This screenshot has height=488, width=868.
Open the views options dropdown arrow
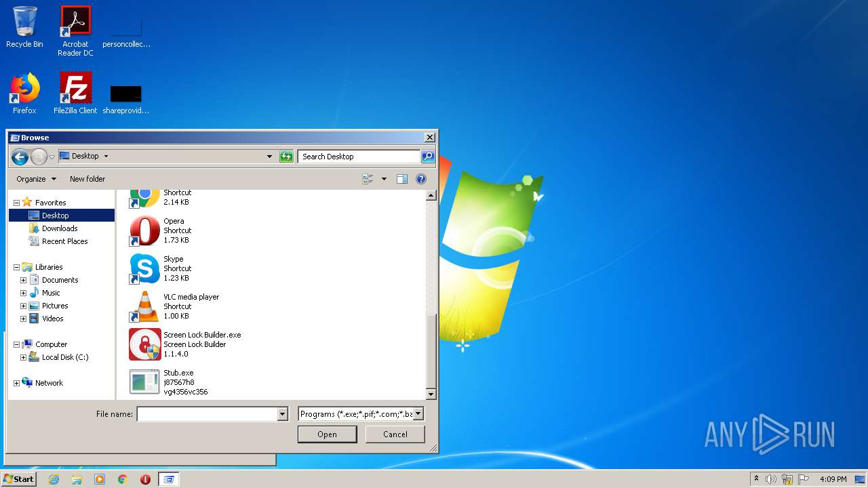(x=384, y=179)
